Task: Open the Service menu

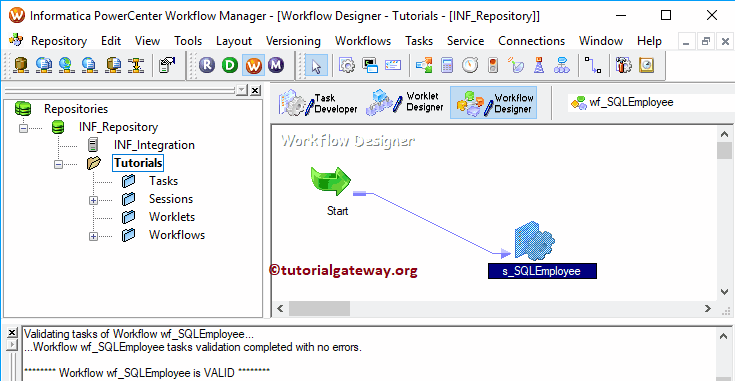Action: coord(465,41)
